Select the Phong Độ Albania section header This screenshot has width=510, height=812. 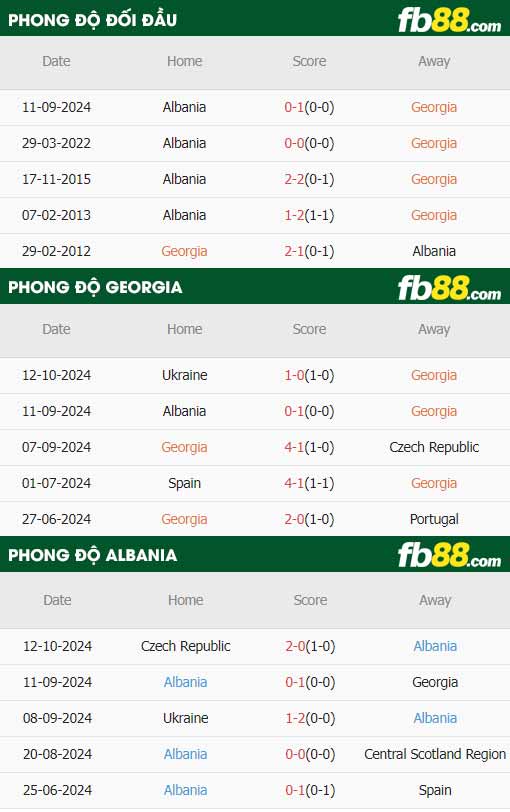point(93,555)
